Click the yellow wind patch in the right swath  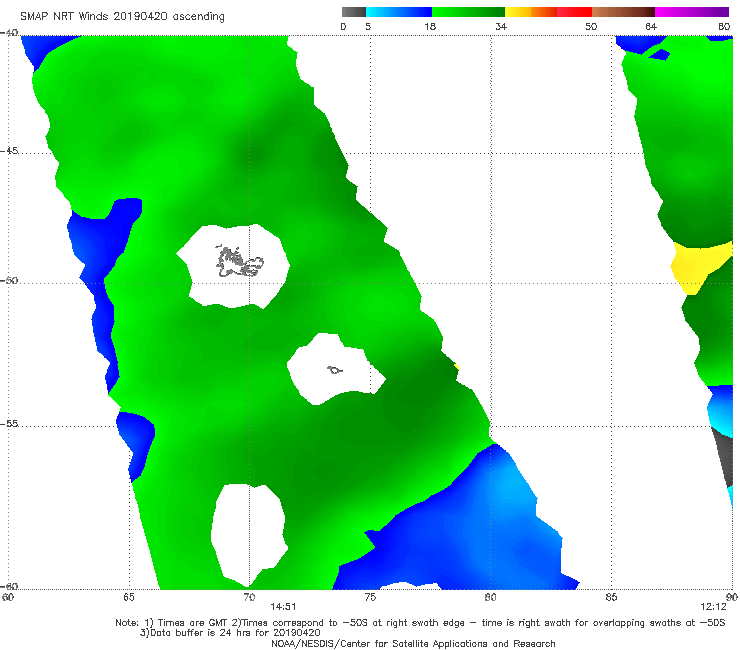(699, 267)
